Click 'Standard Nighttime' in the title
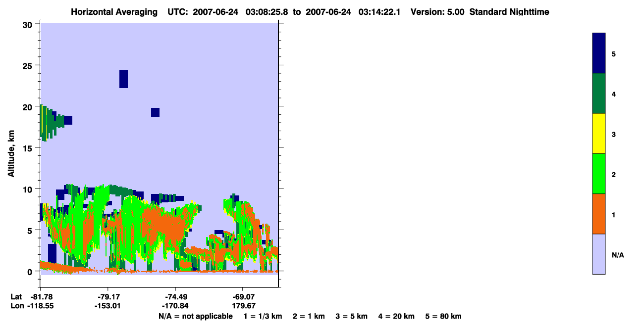The height and width of the screenshot is (330, 644). [509, 12]
